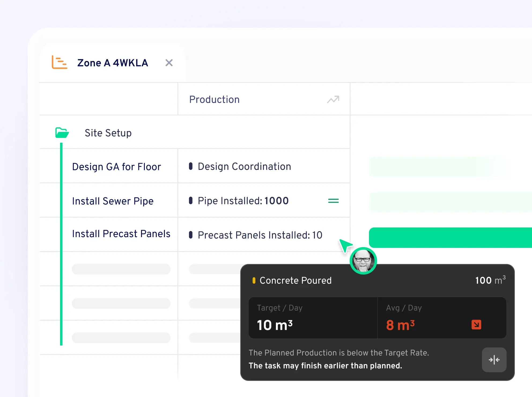This screenshot has width=532, height=397.
Task: Click the Target / Day 10 m³ box
Action: point(313,318)
